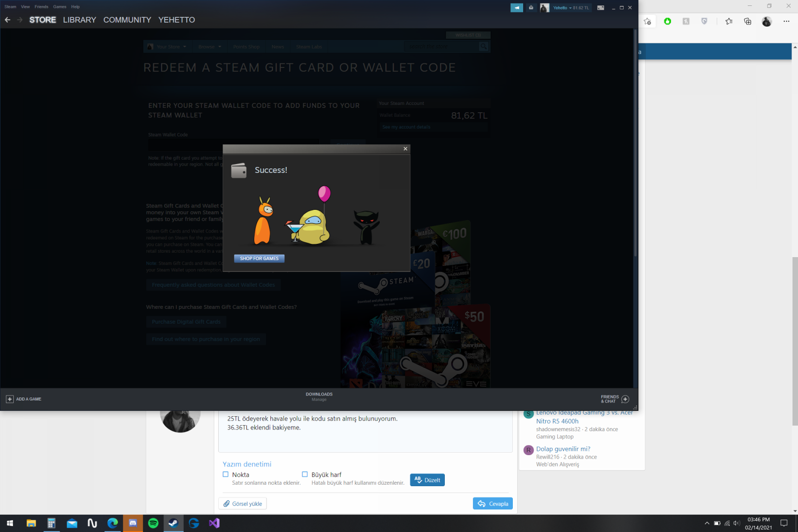Open Windows Start menu
This screenshot has height=532, width=798.
click(x=10, y=523)
